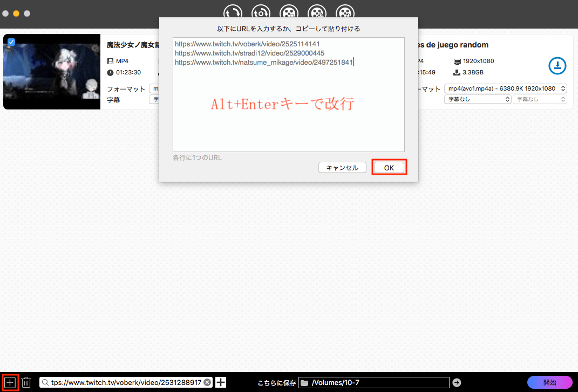Open the batch URL add icon
This screenshot has width=578, height=392.
tap(10, 382)
